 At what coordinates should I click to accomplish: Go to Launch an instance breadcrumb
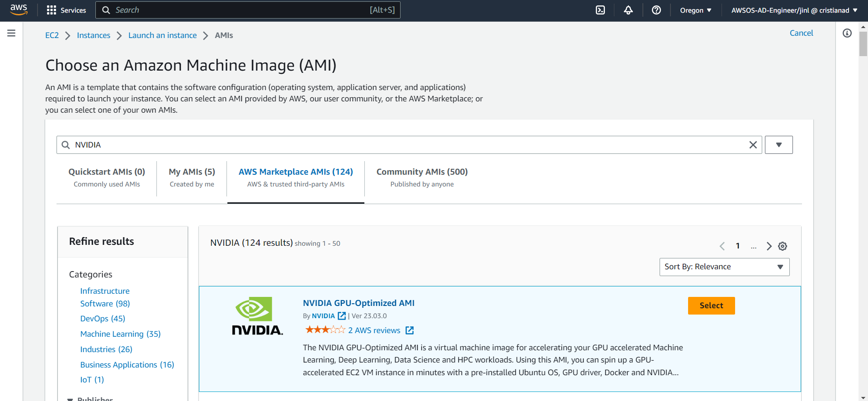tap(163, 35)
